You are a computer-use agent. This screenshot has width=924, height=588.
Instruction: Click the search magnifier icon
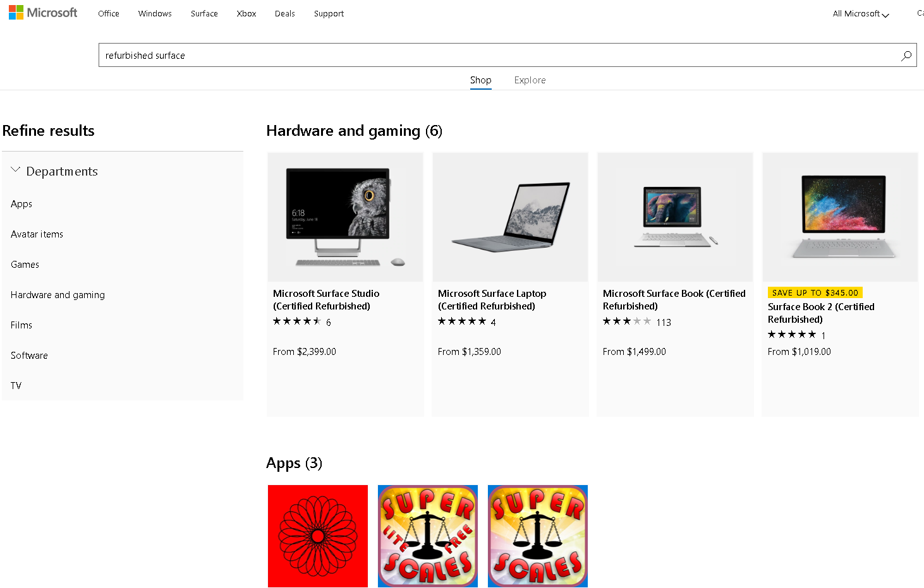coord(906,56)
